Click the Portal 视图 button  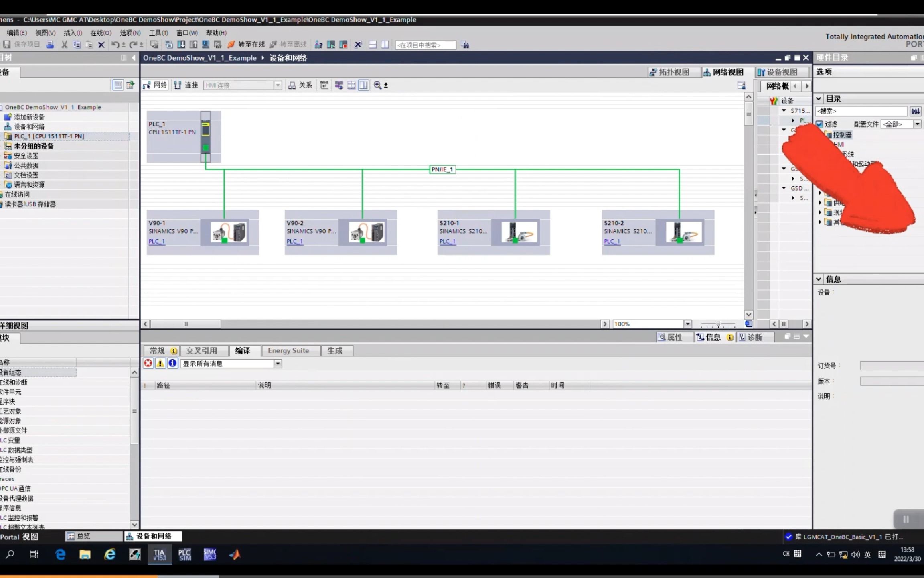click(x=19, y=537)
